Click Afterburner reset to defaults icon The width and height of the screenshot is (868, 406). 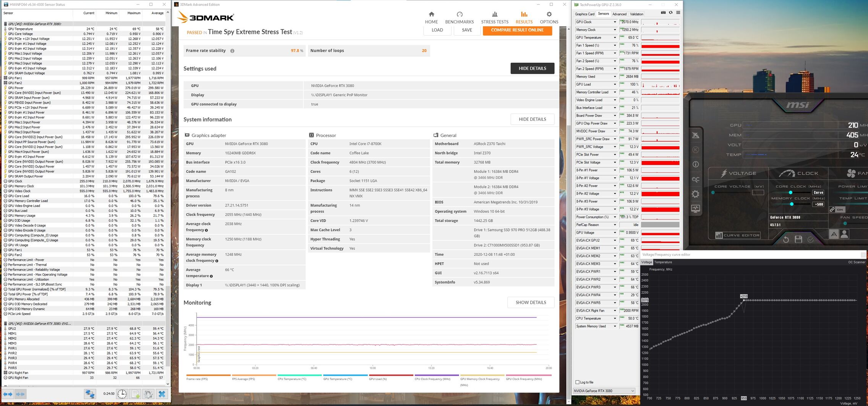point(786,239)
